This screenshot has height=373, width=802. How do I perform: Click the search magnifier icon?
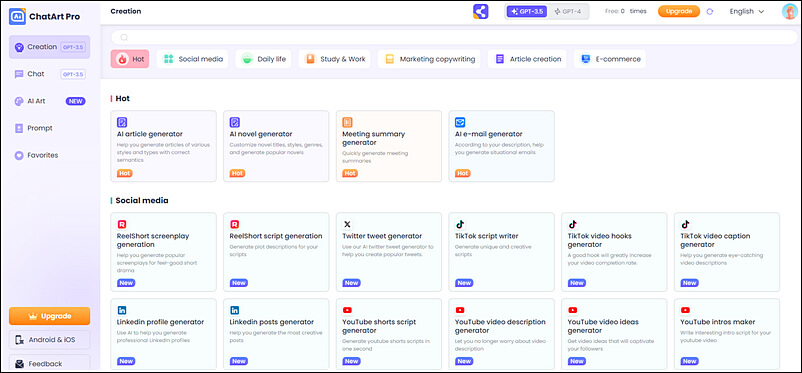(x=124, y=37)
